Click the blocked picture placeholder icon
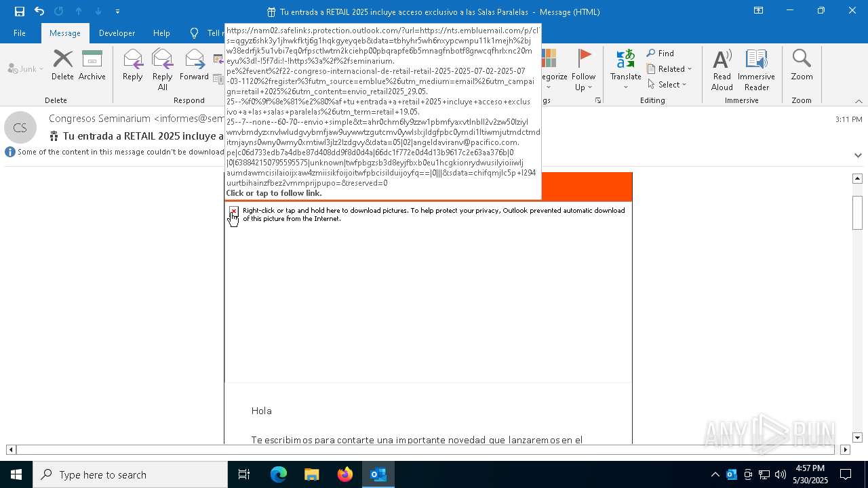Screen dimensions: 868x488 click(x=233, y=211)
